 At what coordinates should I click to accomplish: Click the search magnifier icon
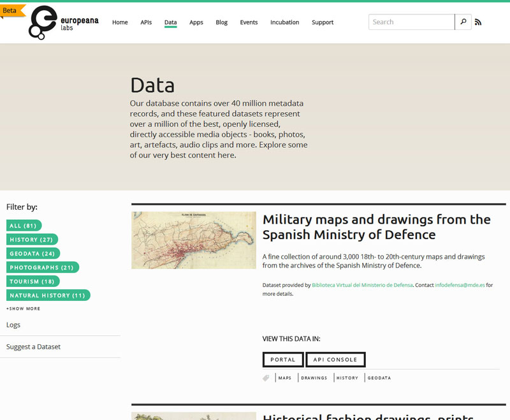(463, 22)
